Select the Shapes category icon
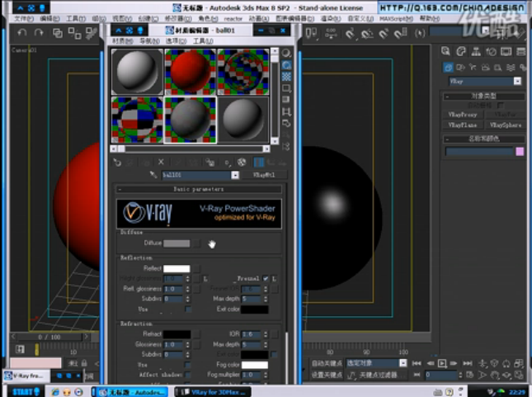The width and height of the screenshot is (532, 397). [460, 67]
